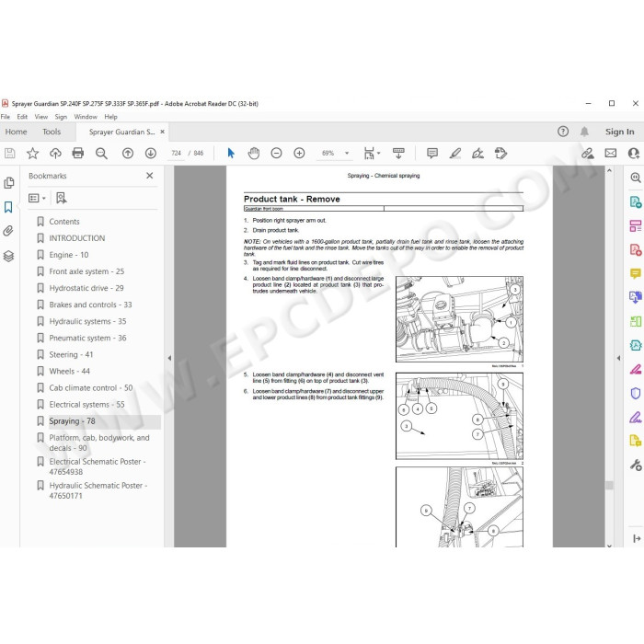Switch to the Tools tab

(x=52, y=132)
